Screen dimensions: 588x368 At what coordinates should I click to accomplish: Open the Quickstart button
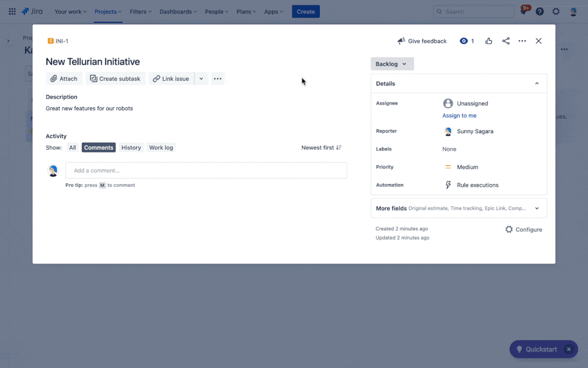point(537,349)
